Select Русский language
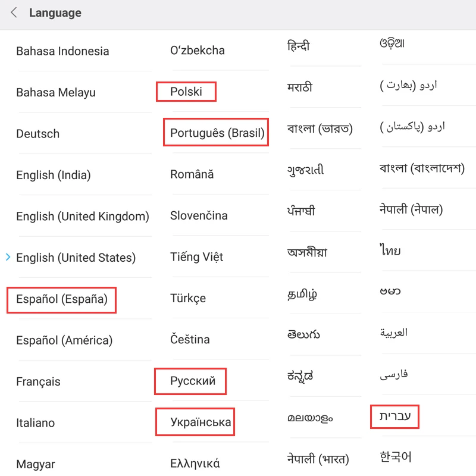The width and height of the screenshot is (476, 476). click(x=192, y=381)
